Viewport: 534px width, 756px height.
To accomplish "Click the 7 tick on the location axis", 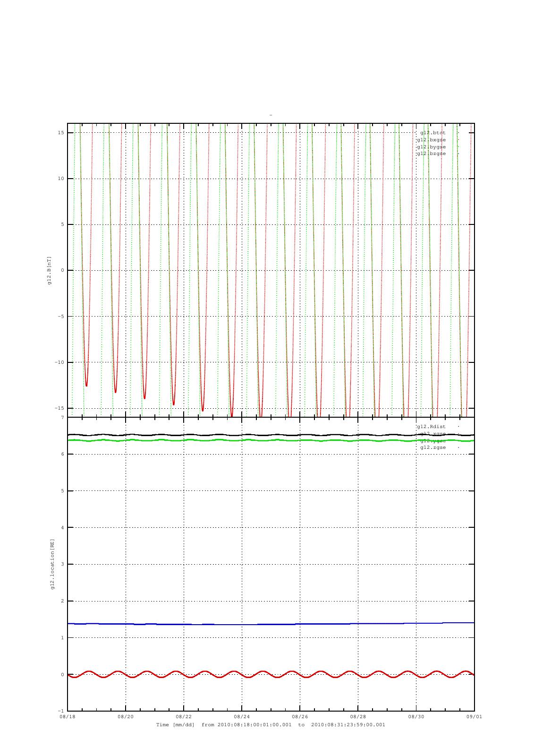I will click(62, 418).
